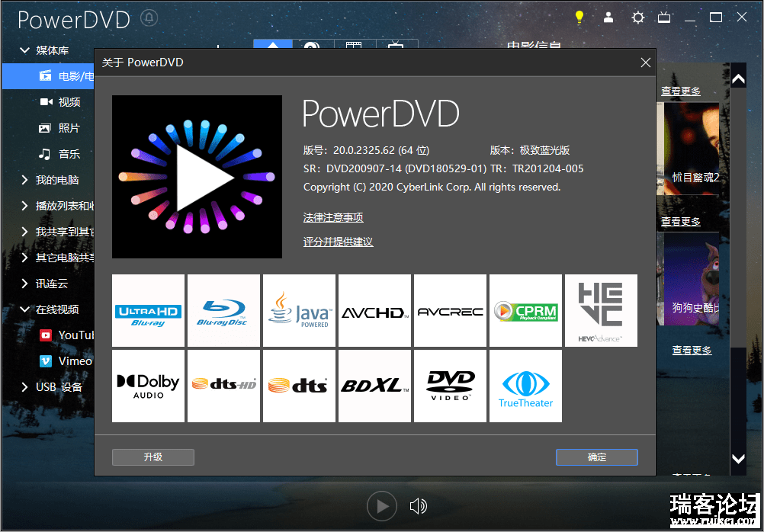Click the Java Powered logo
This screenshot has width=764, height=532.
299,310
